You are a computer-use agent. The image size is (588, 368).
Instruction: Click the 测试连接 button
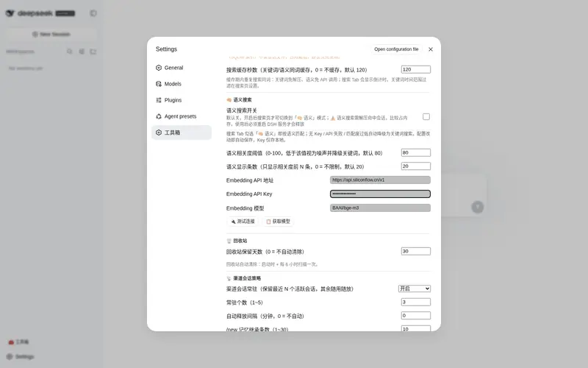pyautogui.click(x=243, y=222)
